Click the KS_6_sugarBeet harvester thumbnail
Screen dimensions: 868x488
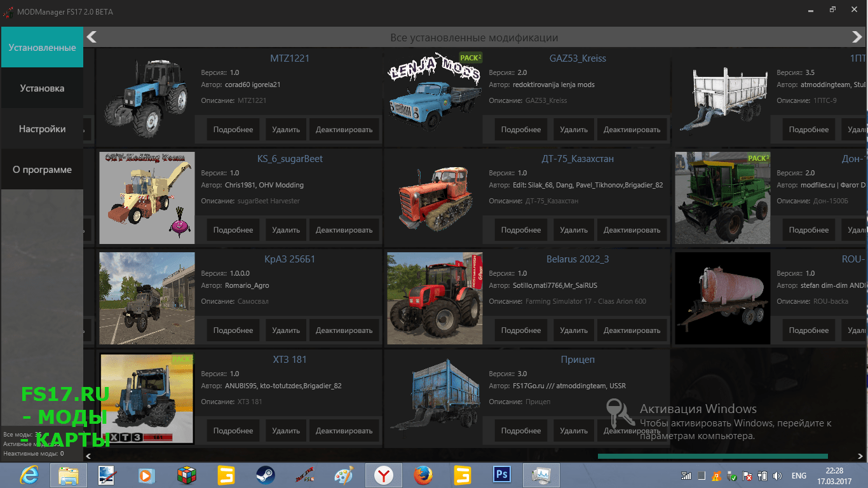coord(147,198)
